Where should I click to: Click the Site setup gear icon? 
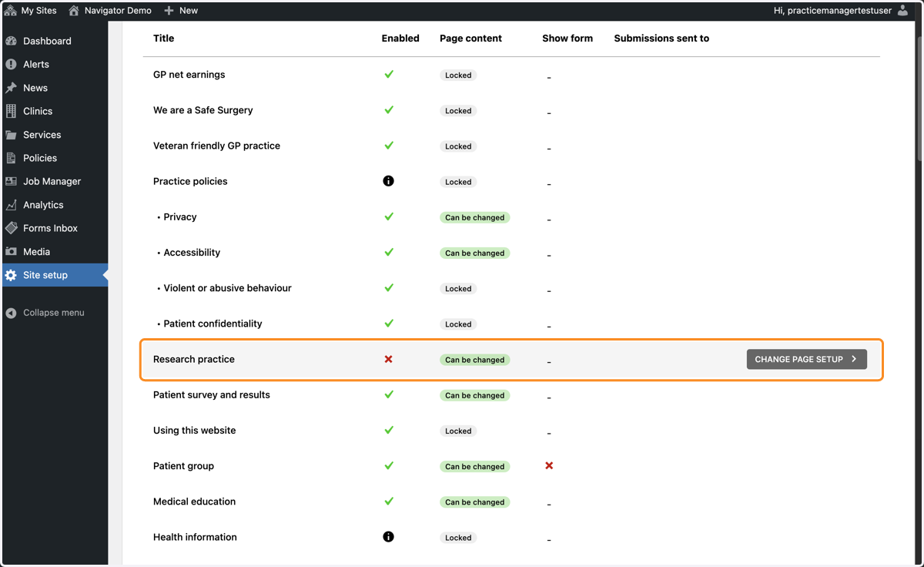click(11, 275)
